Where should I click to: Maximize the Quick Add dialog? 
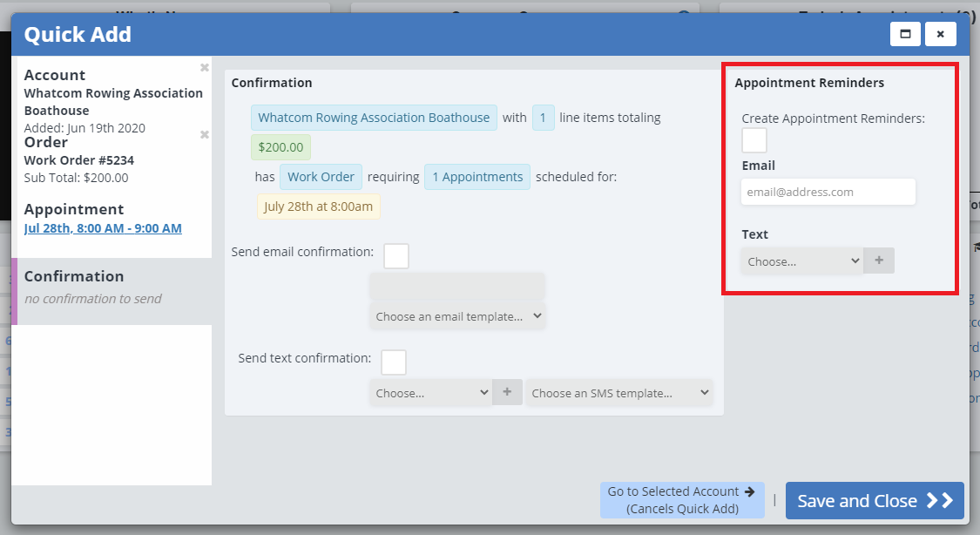[905, 34]
